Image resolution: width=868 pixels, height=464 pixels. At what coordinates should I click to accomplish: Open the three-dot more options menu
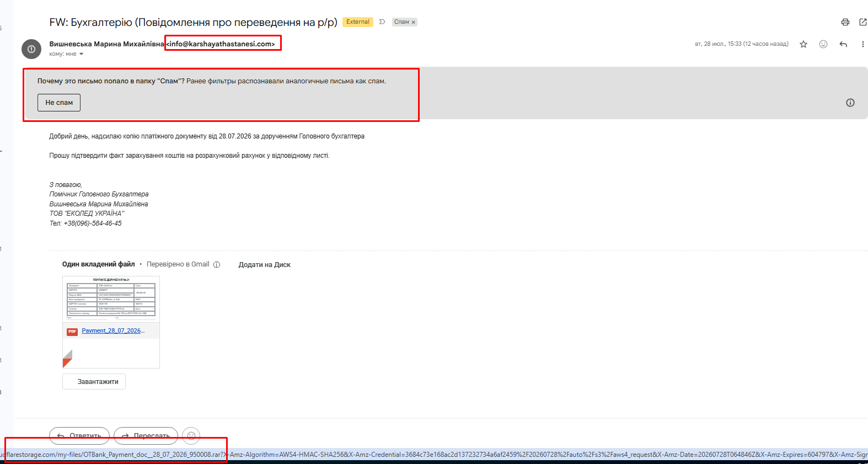coord(863,44)
